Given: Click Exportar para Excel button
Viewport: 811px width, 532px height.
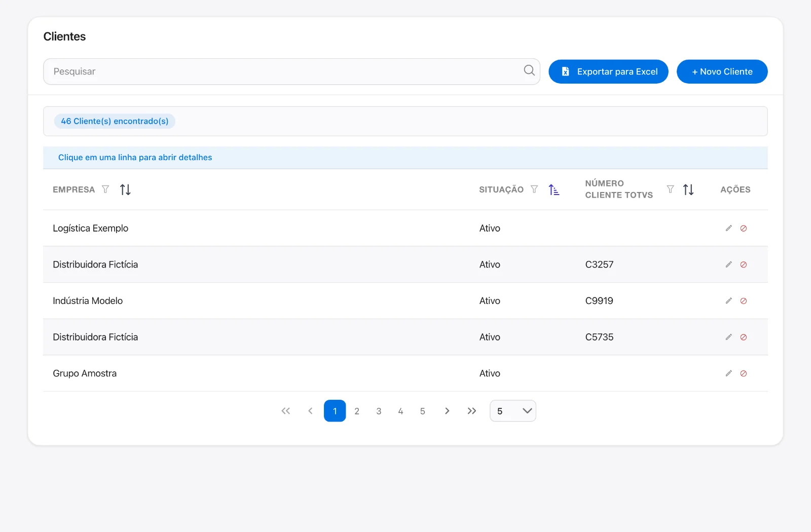Looking at the screenshot, I should pyautogui.click(x=608, y=71).
